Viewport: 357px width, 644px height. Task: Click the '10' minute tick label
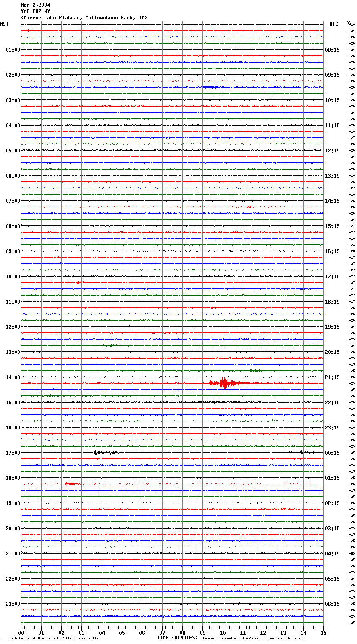tap(223, 633)
